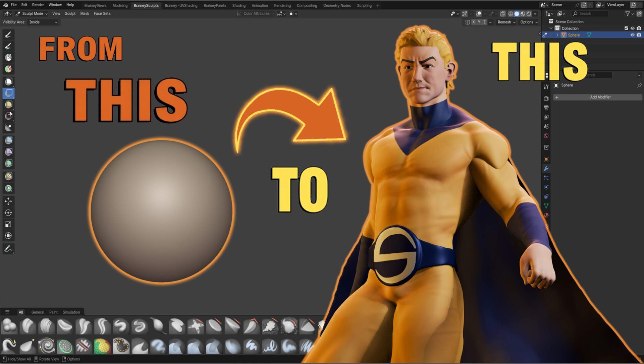Hide the Sphere object with its eye toggle
The width and height of the screenshot is (644, 364).
[632, 35]
